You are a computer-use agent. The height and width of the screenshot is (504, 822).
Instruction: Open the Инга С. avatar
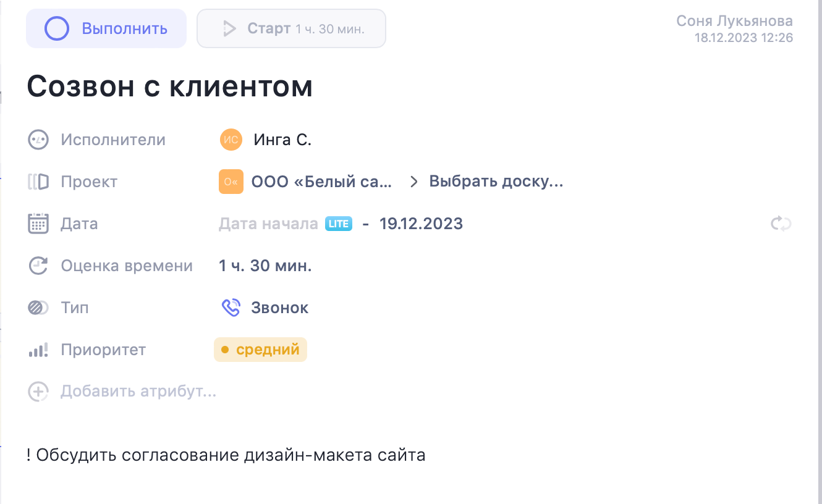[x=231, y=139]
